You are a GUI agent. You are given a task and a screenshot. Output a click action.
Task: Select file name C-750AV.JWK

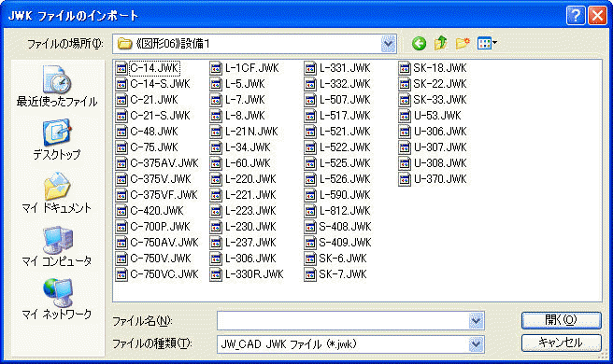pyautogui.click(x=164, y=243)
